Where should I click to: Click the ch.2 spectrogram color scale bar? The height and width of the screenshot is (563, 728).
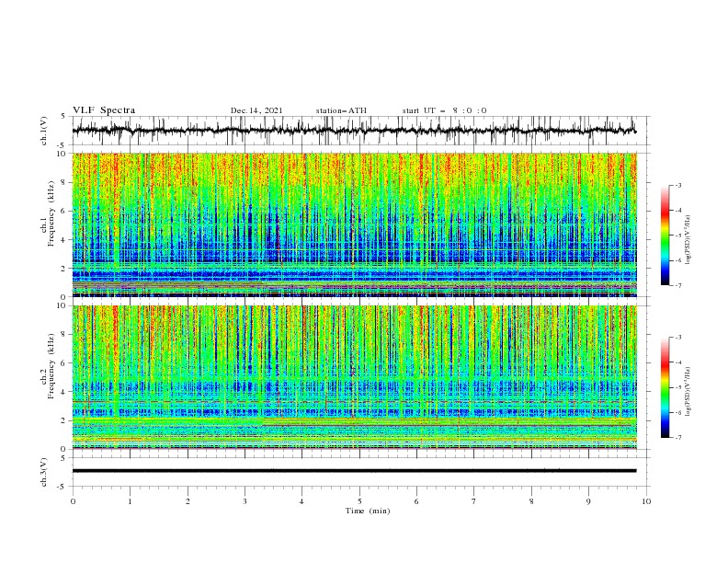pos(665,387)
